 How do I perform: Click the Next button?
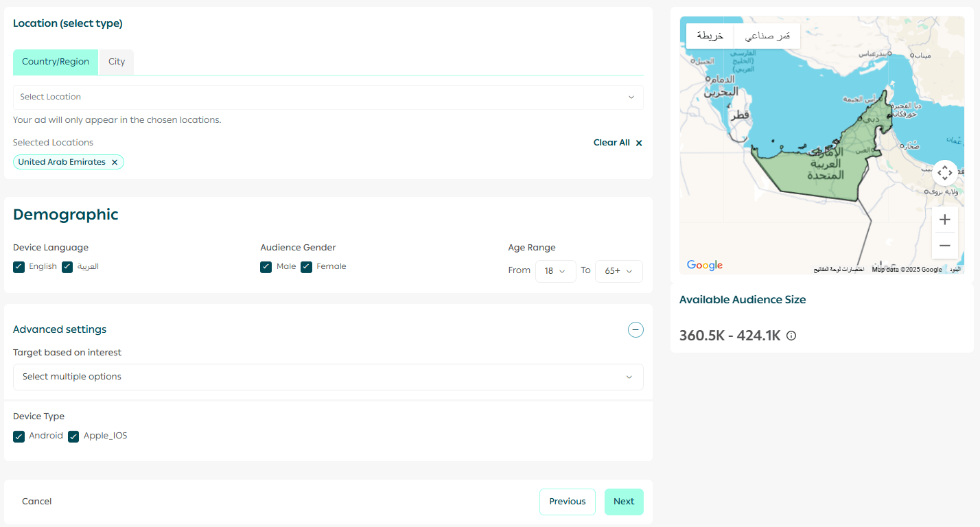624,502
